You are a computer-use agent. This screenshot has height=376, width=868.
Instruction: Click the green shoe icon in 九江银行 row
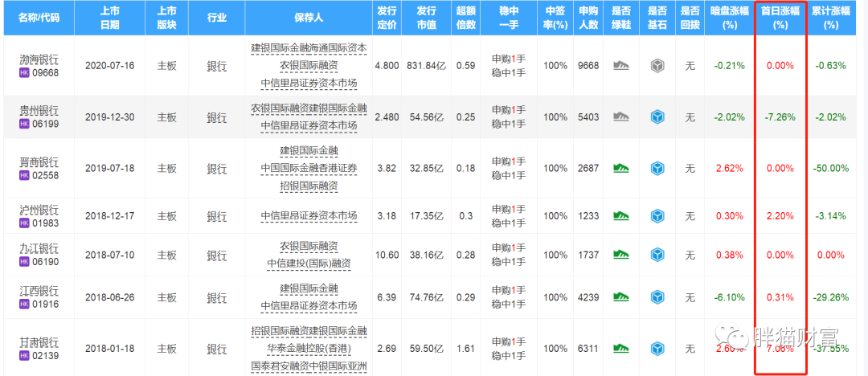click(x=621, y=255)
